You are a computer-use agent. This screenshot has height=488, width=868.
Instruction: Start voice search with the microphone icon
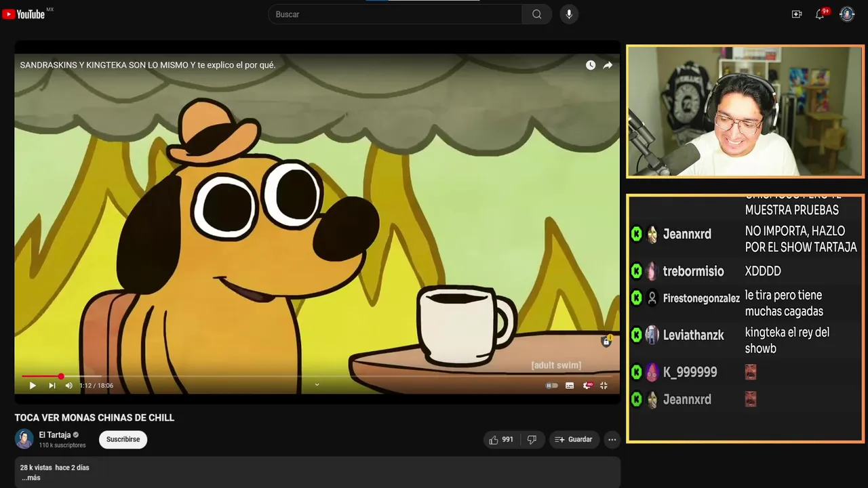click(x=569, y=14)
